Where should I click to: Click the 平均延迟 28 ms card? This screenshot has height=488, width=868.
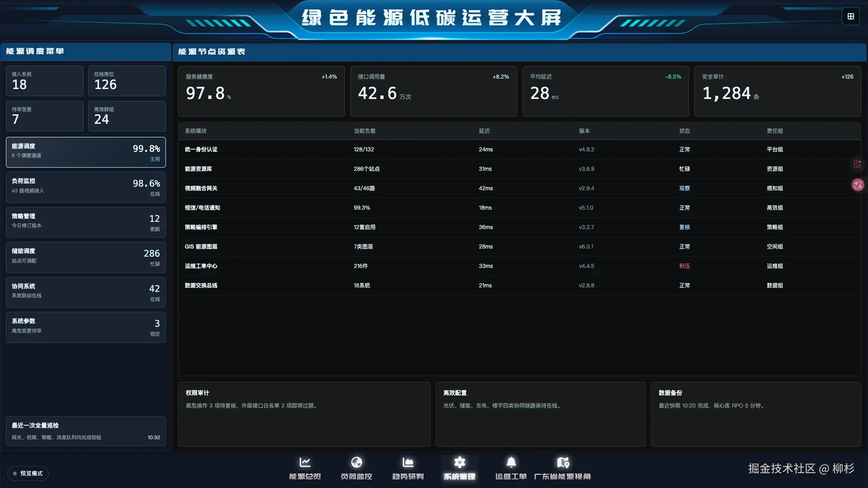coord(606,91)
